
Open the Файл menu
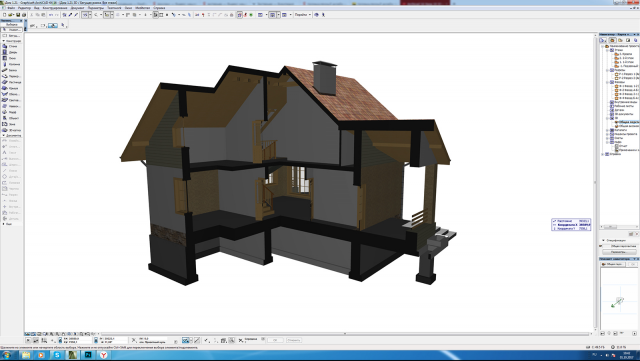point(11,8)
